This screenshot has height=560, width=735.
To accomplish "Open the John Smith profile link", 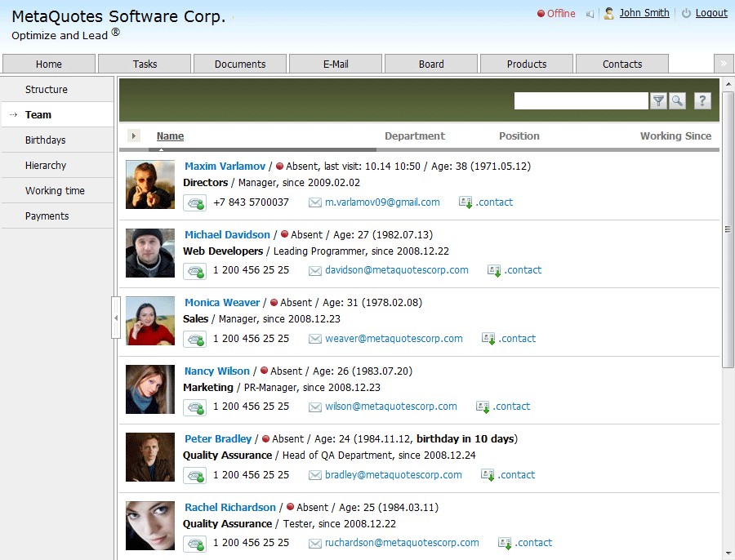I will click(x=644, y=13).
